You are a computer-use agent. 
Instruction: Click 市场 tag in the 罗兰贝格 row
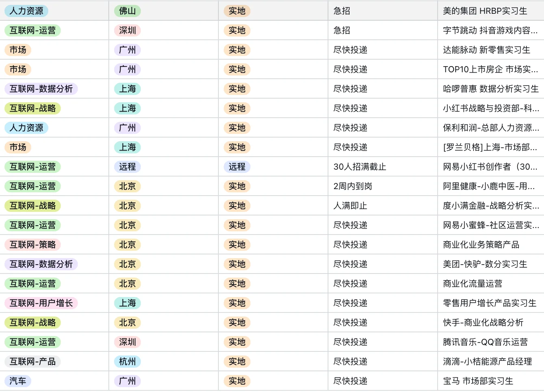coord(18,147)
